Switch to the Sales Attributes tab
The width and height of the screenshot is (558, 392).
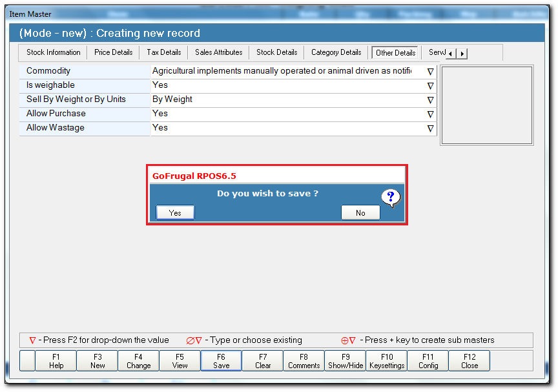coord(218,52)
